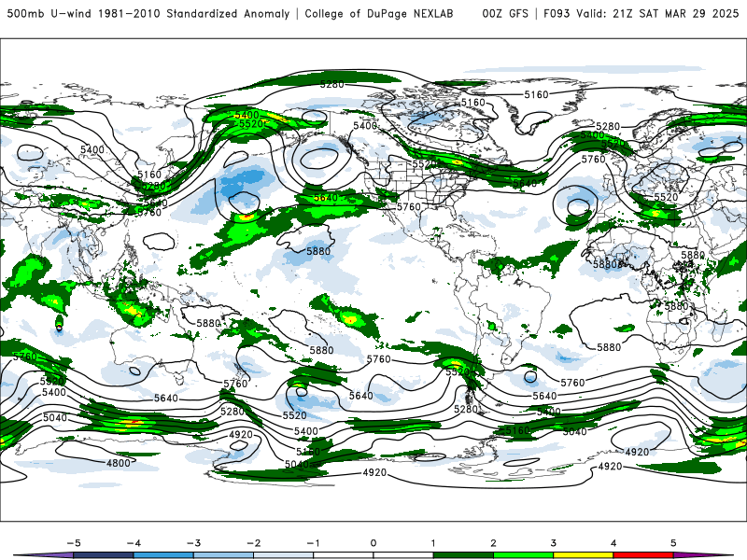Click the '0' tick label on the color bar
Image resolution: width=747 pixels, height=560 pixels.
(x=373, y=543)
